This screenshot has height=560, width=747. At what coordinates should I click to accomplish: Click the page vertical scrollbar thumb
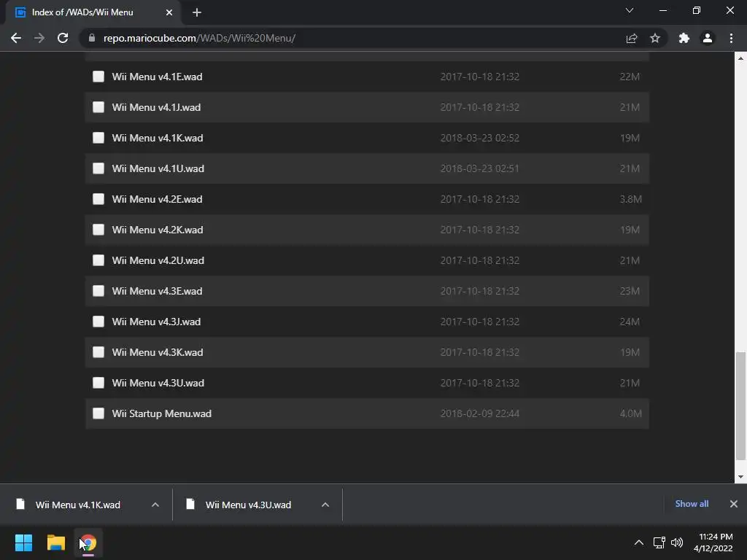tap(740, 406)
